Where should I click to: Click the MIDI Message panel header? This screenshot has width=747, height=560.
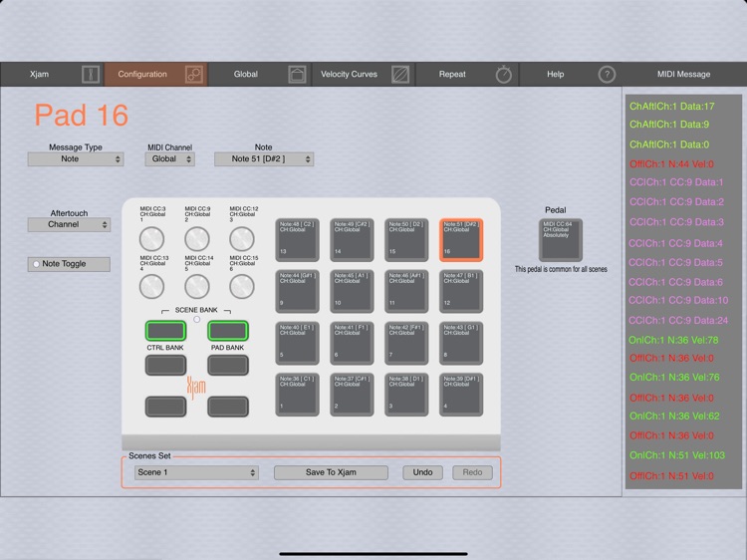[683, 75]
